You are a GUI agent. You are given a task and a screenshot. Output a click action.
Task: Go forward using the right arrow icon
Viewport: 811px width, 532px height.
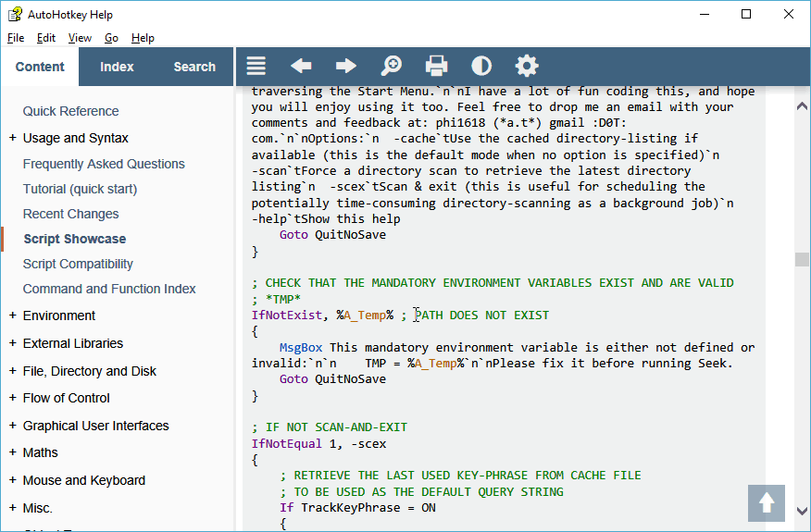pyautogui.click(x=346, y=66)
